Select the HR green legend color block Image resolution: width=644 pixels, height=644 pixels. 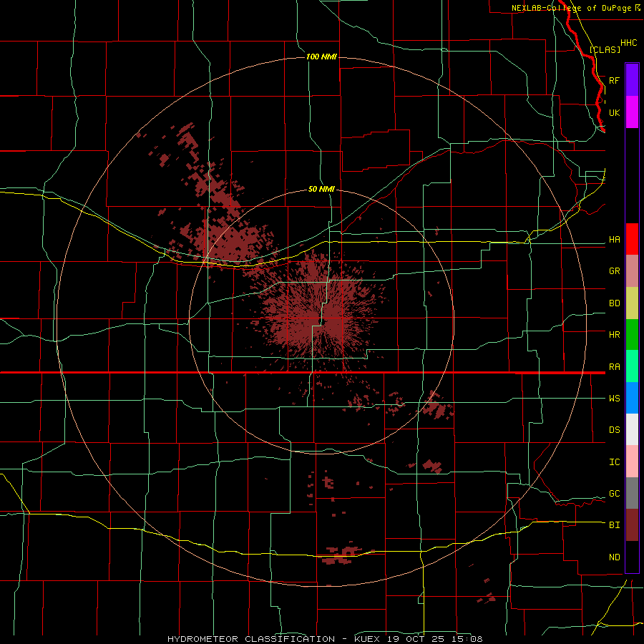coord(632,335)
